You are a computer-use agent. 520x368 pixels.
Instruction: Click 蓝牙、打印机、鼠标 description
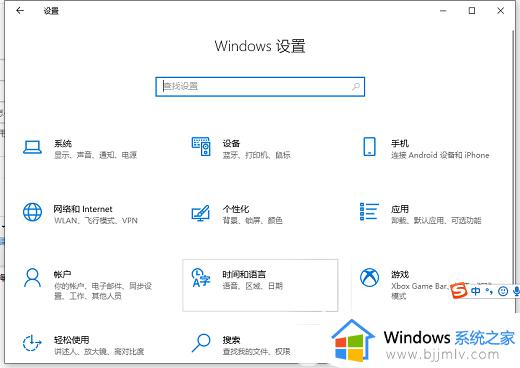pos(257,155)
